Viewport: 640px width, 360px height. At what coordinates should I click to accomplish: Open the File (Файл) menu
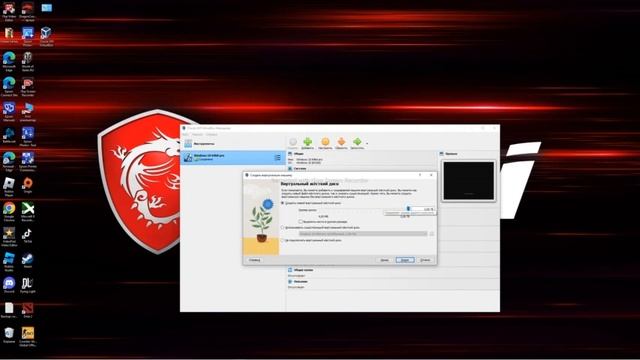pyautogui.click(x=186, y=134)
